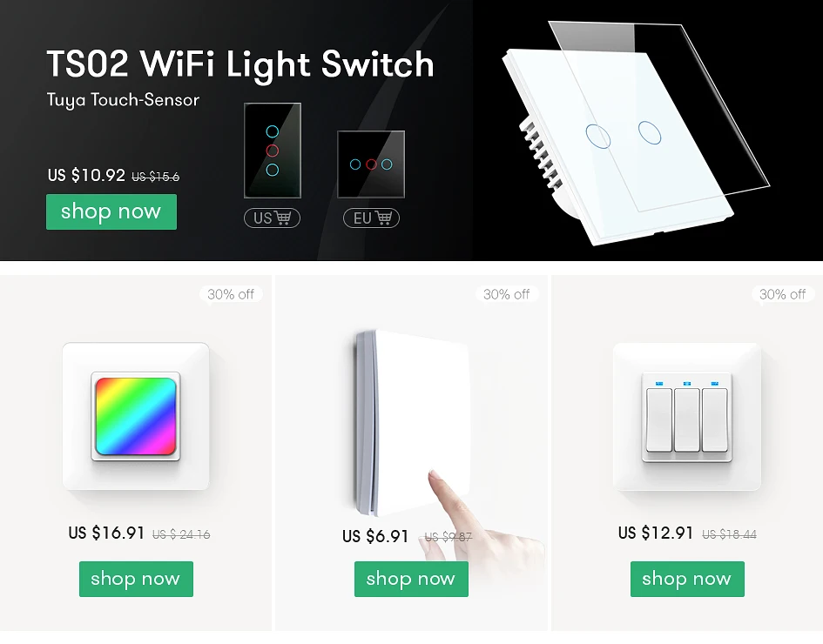Screen dimensions: 823x644
Task: Open the EU version cart icon
Action: (x=371, y=218)
